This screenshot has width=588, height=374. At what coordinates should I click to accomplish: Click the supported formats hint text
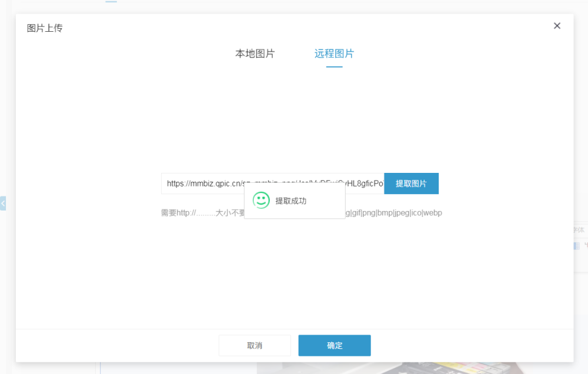click(302, 213)
